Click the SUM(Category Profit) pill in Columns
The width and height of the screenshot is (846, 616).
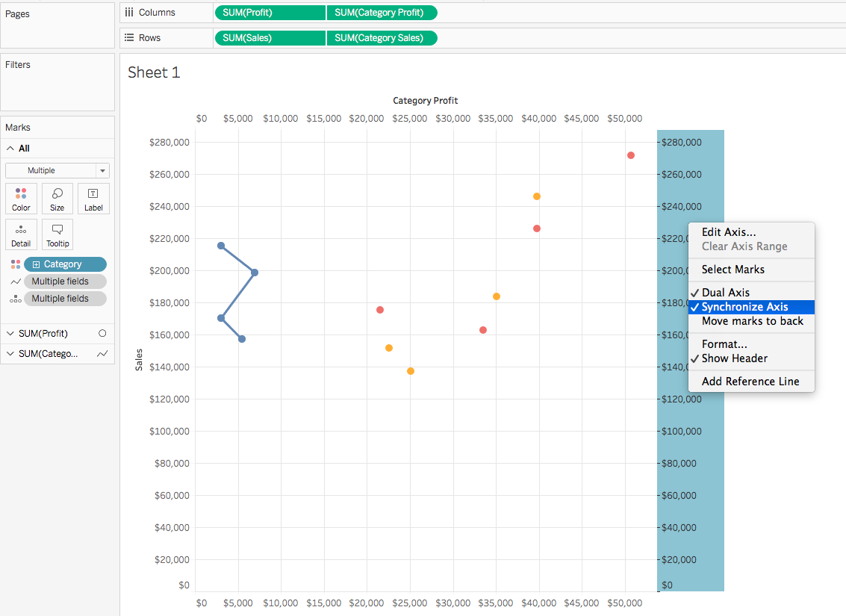[x=382, y=13]
